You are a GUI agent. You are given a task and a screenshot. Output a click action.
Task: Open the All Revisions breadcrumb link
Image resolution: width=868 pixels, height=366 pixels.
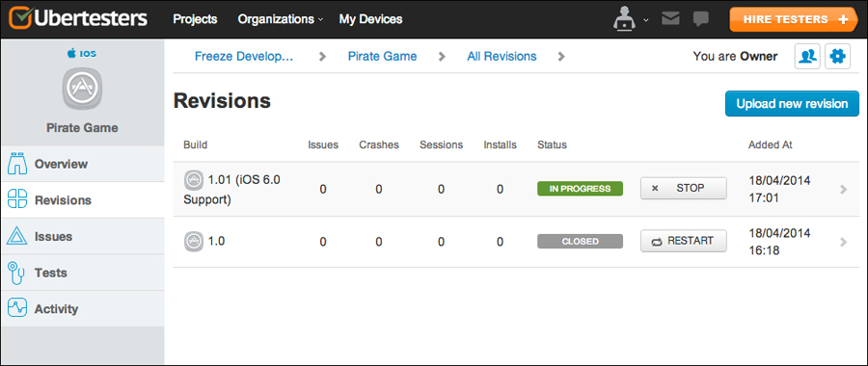tap(502, 57)
